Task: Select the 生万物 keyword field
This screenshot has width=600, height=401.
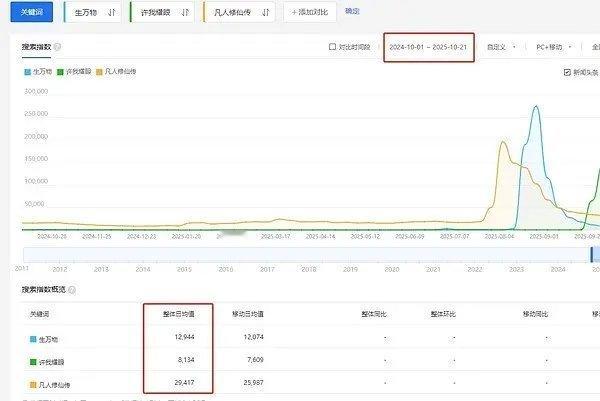Action: [93, 12]
